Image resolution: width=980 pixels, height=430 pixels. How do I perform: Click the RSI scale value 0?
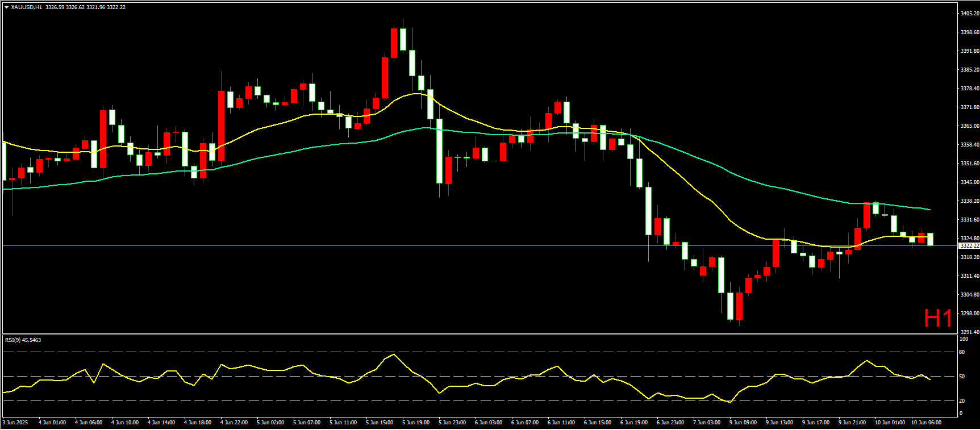coord(961,414)
